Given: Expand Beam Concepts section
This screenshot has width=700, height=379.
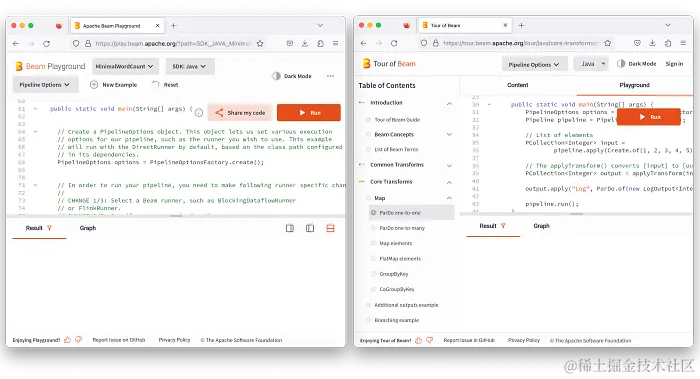Looking at the screenshot, I should tap(449, 134).
